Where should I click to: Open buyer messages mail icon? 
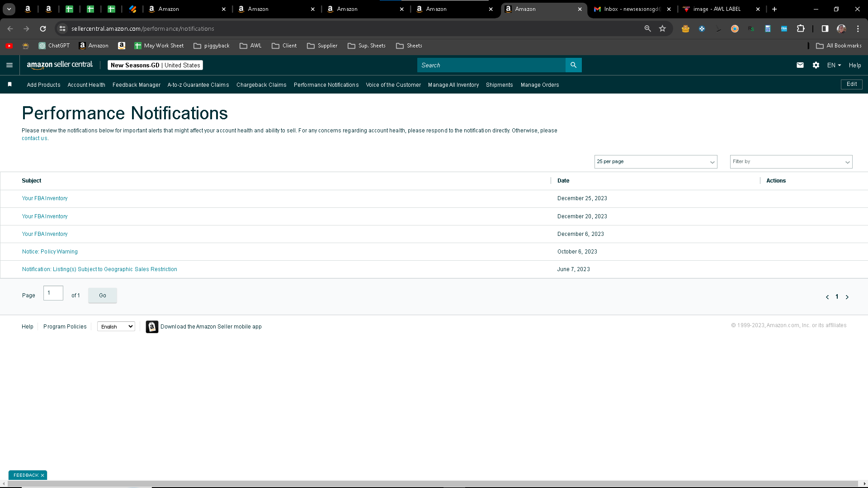tap(800, 65)
